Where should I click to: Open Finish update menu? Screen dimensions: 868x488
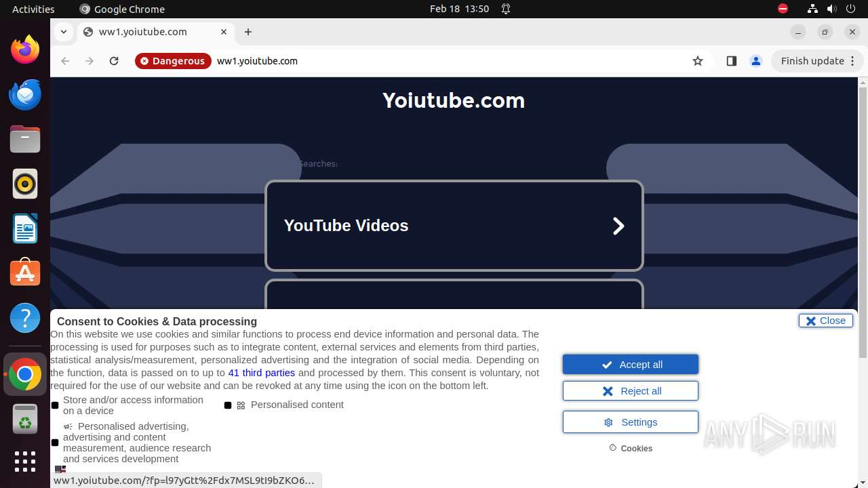(818, 61)
